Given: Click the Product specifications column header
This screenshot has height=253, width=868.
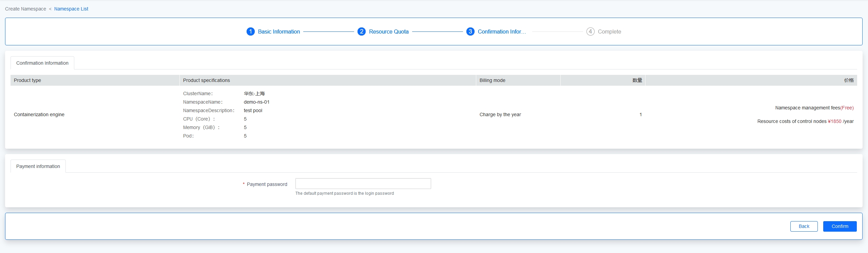Looking at the screenshot, I should click(x=206, y=80).
